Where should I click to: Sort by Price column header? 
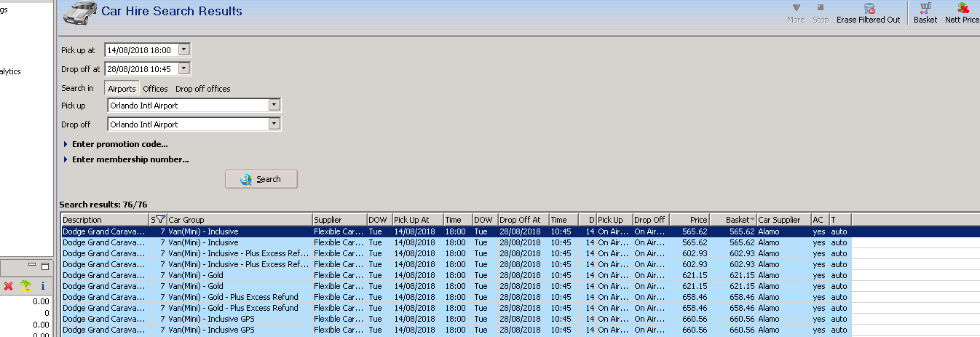tap(689, 220)
